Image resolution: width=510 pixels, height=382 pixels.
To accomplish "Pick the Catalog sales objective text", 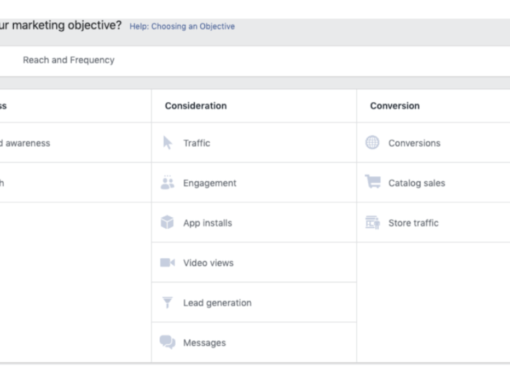I will click(x=417, y=183).
